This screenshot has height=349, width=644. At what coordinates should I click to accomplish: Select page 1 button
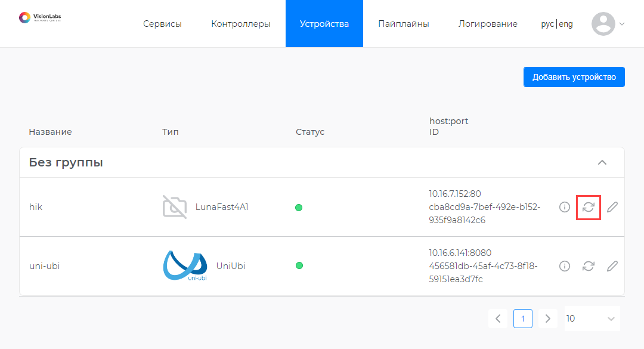pos(523,319)
